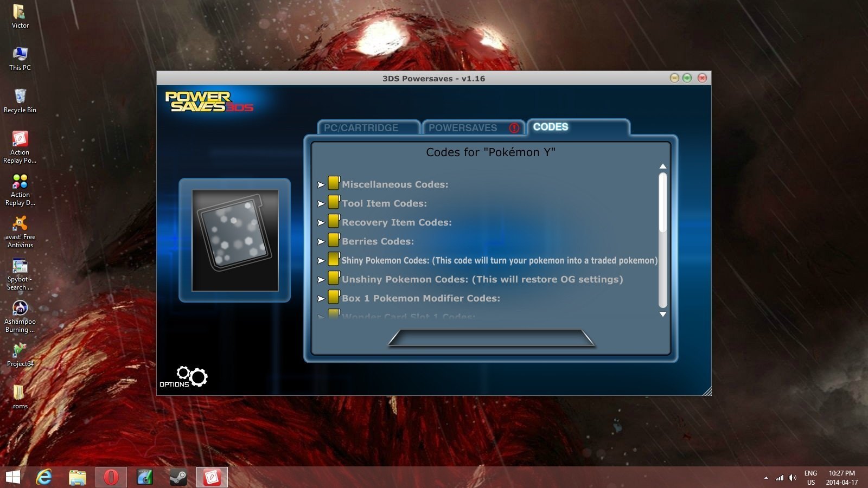Screen dimensions: 868x488
Task: Click the Powersaves app taskbar button
Action: click(212, 477)
